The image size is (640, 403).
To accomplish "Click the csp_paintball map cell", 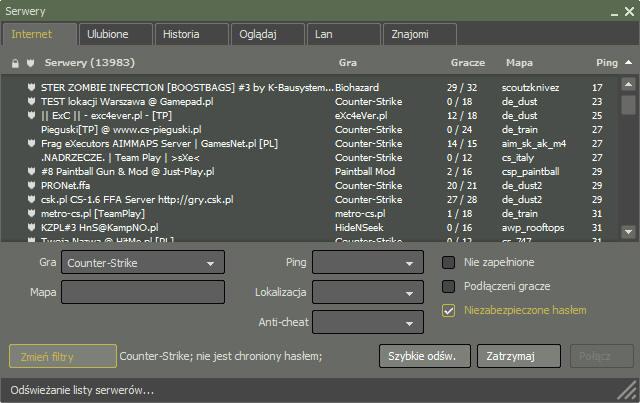I will click(x=530, y=171).
